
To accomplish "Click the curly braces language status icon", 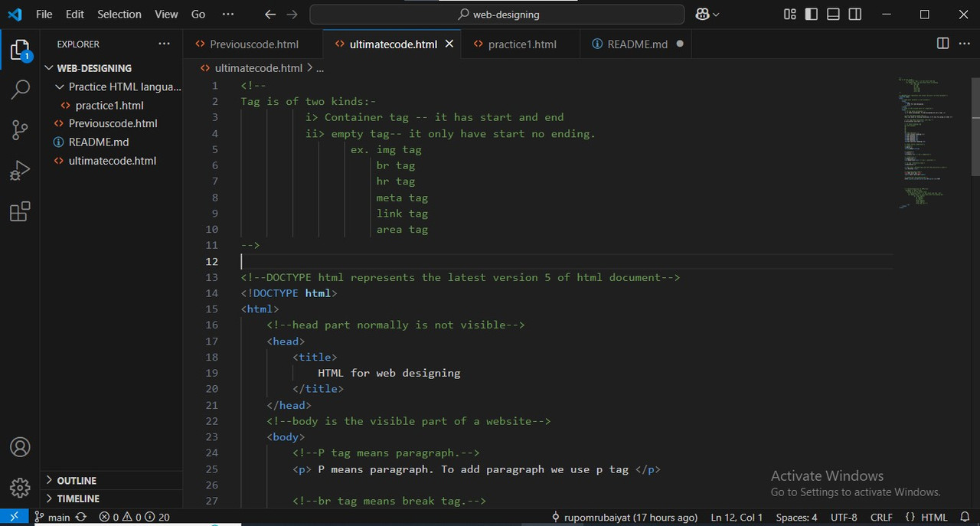I will tap(910, 517).
